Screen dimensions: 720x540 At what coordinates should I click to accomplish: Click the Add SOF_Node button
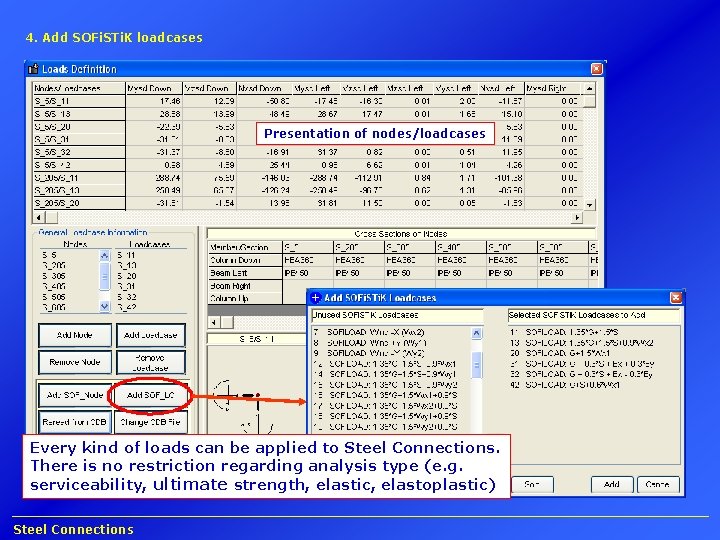point(75,395)
